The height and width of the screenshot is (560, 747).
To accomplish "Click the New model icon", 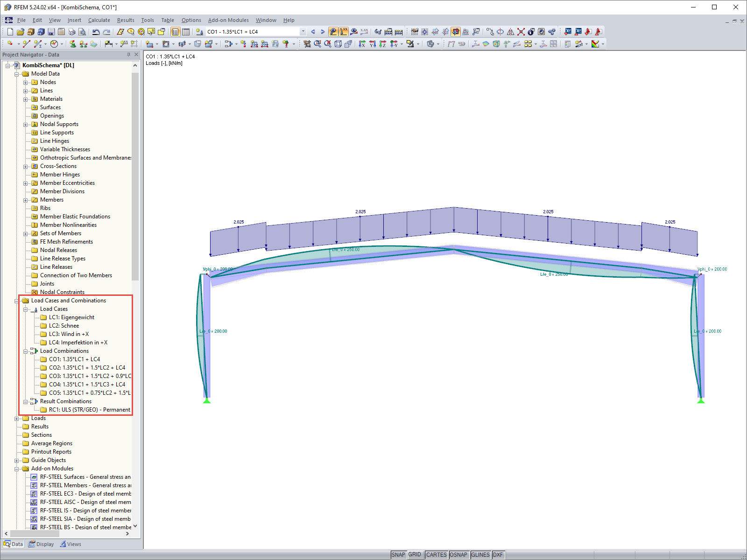I will 10,32.
